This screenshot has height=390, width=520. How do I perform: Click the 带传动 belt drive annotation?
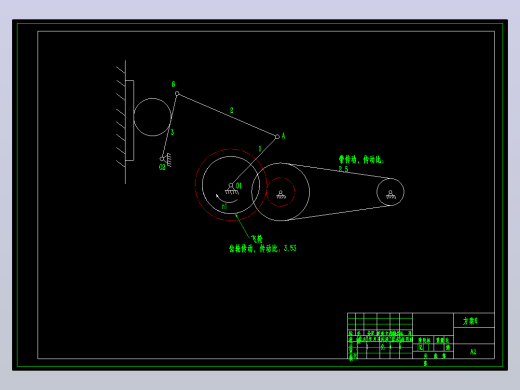click(361, 160)
